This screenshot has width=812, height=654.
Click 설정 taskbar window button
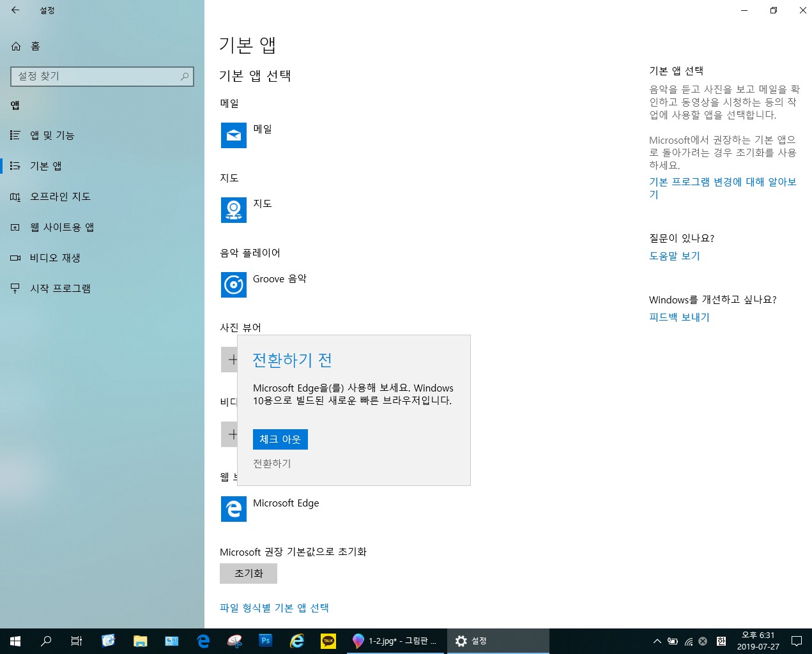[498, 641]
